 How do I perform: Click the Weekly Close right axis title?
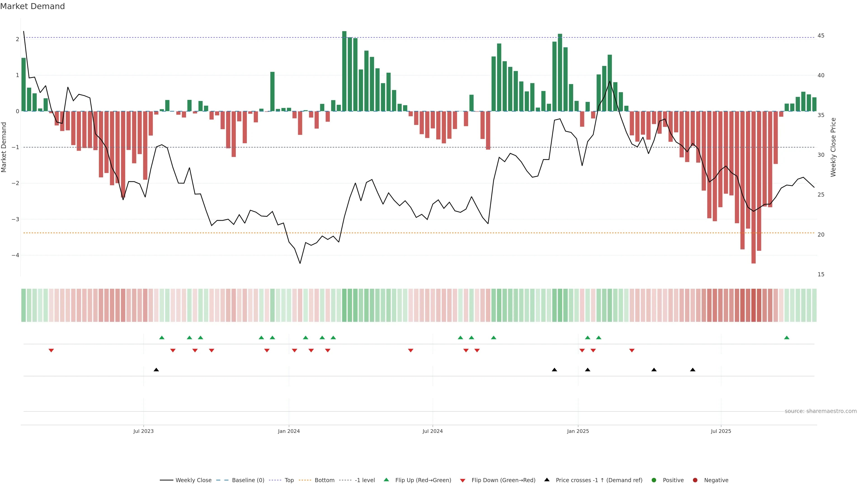[x=833, y=147]
